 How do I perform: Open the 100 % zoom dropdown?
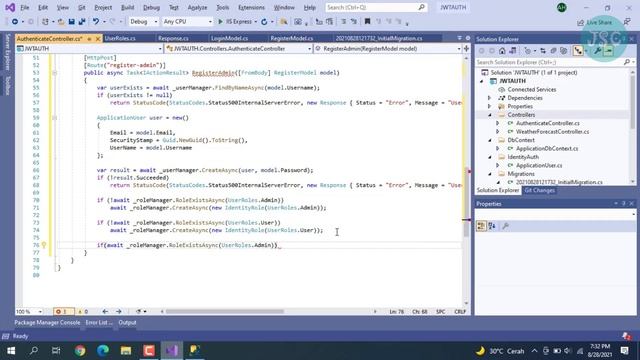[29, 311]
